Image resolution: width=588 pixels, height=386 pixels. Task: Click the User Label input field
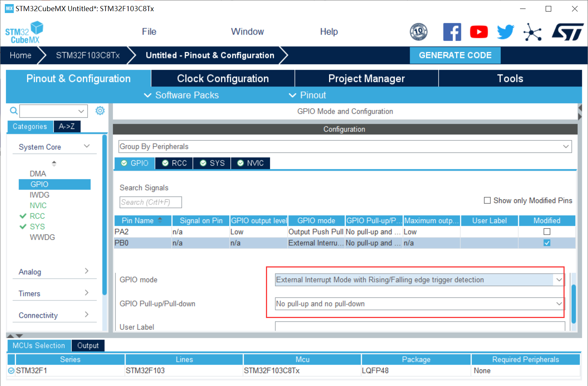pyautogui.click(x=420, y=326)
